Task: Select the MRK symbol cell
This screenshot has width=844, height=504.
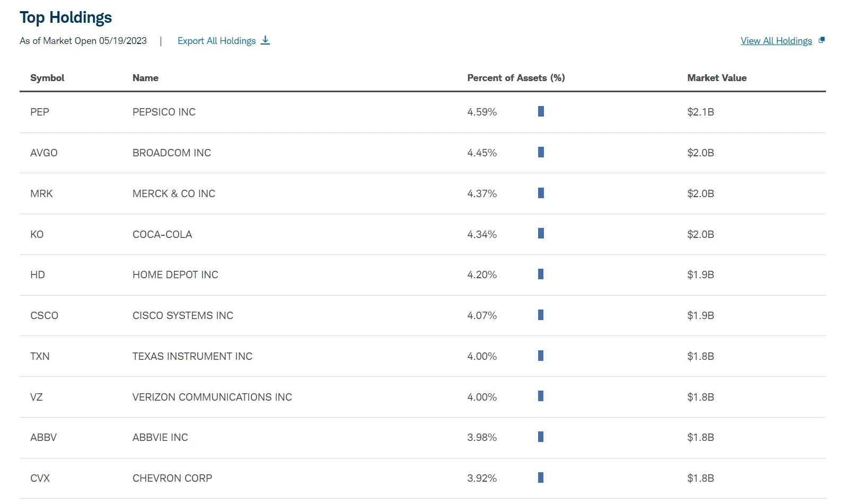Action: (x=41, y=193)
